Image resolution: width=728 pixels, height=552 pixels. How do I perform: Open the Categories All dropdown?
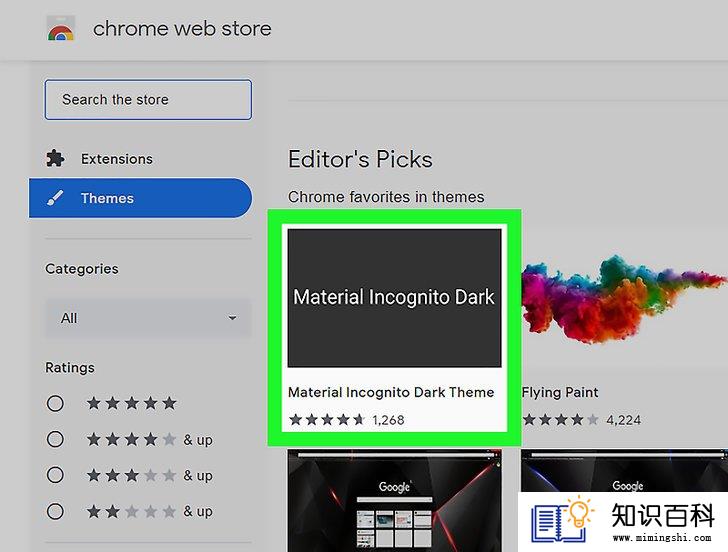(x=148, y=318)
